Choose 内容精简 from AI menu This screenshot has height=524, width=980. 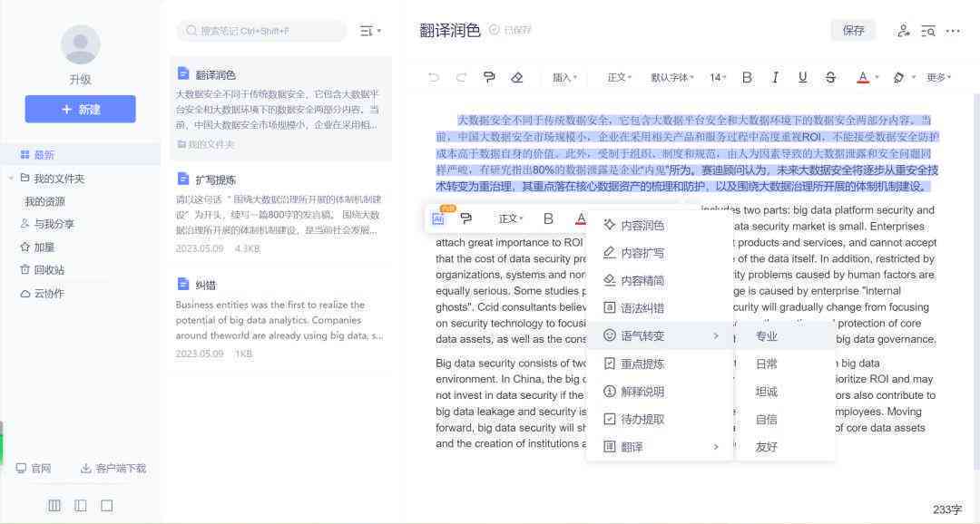(660, 280)
